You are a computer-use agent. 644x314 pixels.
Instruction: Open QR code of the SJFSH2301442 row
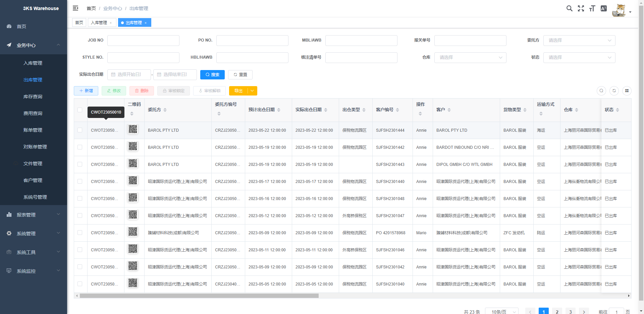point(133,146)
